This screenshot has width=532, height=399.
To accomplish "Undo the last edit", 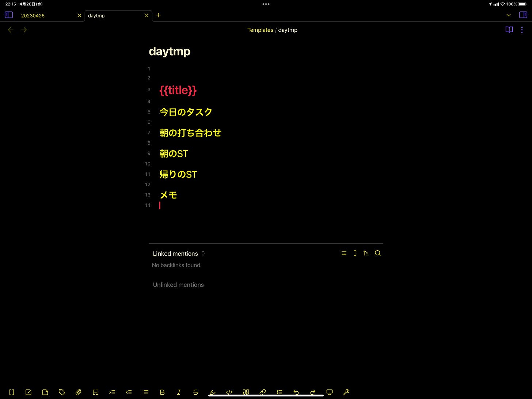I will coord(296,392).
